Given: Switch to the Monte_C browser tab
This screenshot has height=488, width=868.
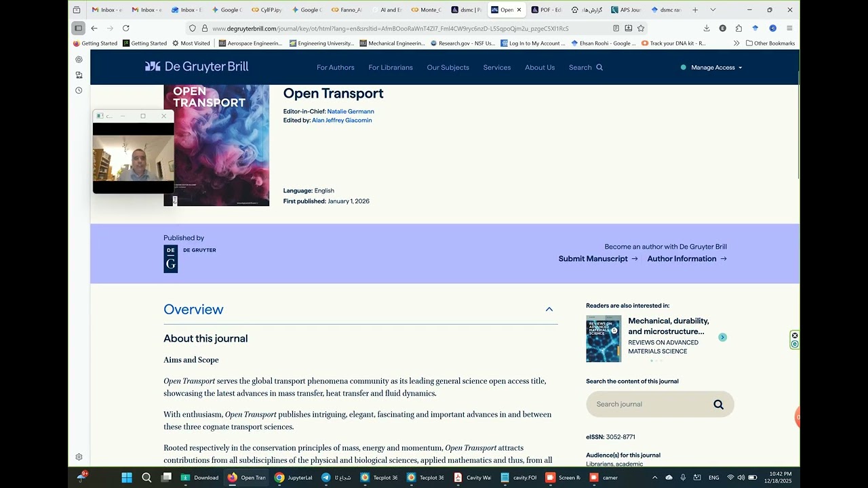Looking at the screenshot, I should point(425,10).
